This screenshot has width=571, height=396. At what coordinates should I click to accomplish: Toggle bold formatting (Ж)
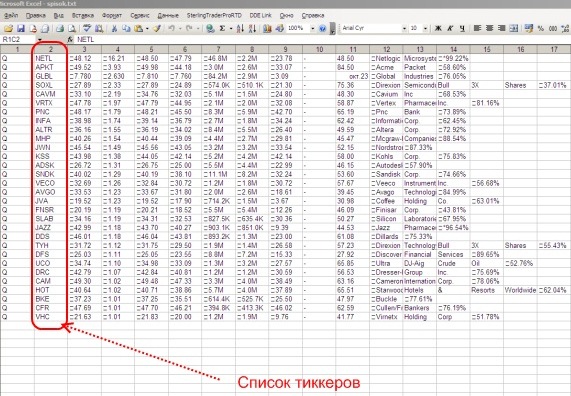(438, 28)
